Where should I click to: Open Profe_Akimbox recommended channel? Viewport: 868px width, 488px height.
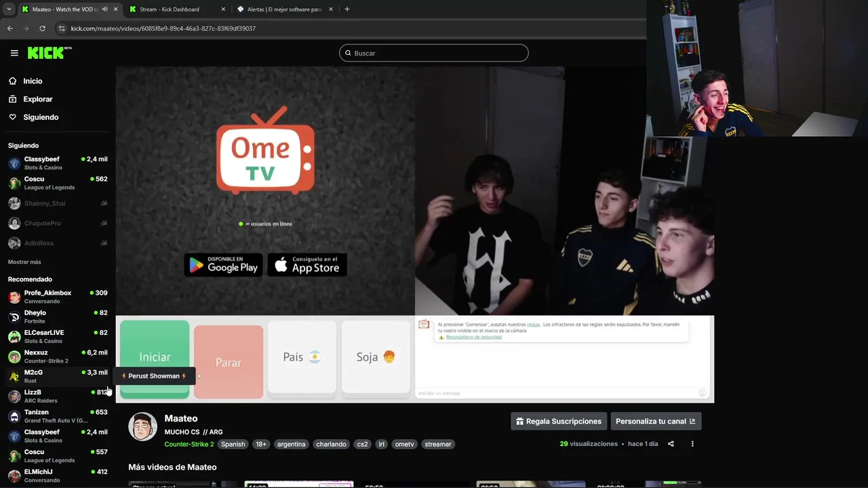click(x=58, y=297)
